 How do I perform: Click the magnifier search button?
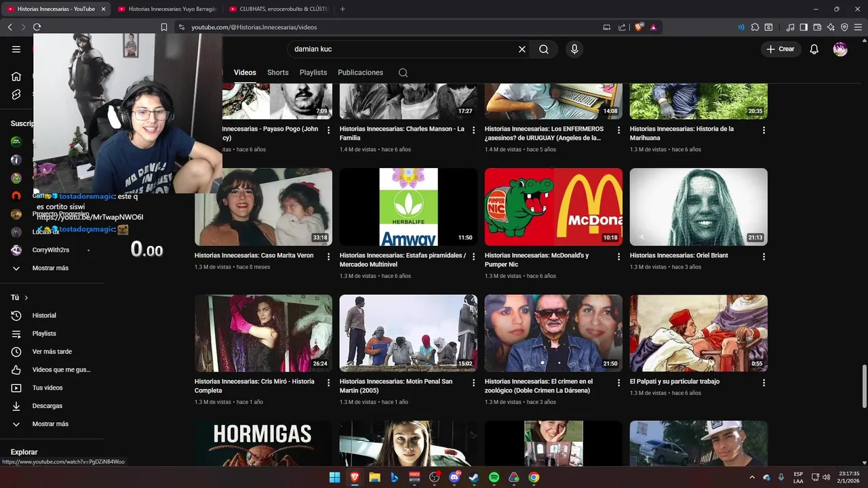544,49
